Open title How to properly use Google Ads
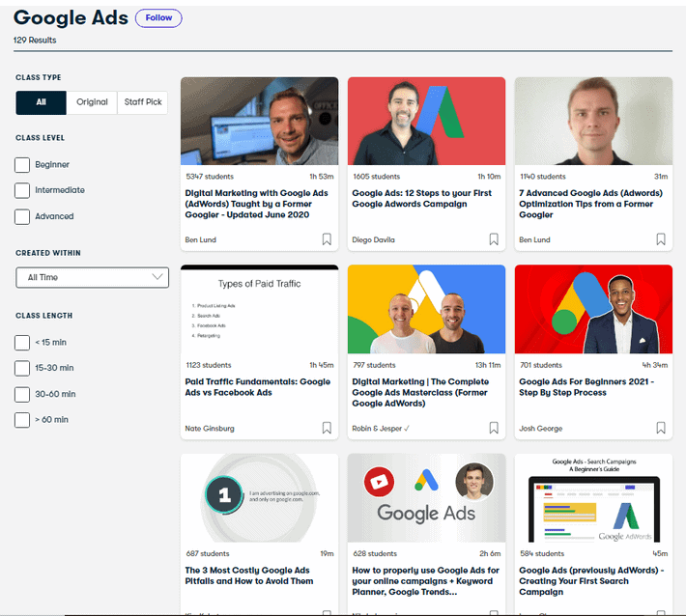686x616 pixels. [426, 581]
